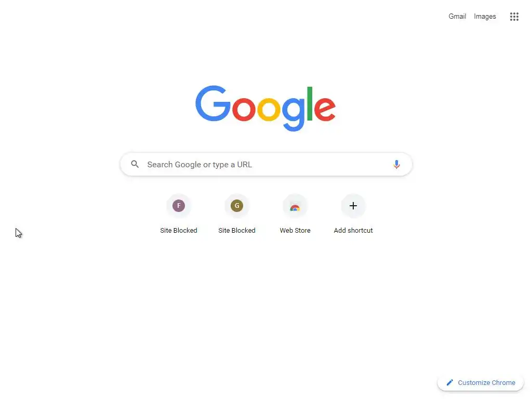Open the purple F shortcut tile
The width and height of the screenshot is (532, 399).
179,206
